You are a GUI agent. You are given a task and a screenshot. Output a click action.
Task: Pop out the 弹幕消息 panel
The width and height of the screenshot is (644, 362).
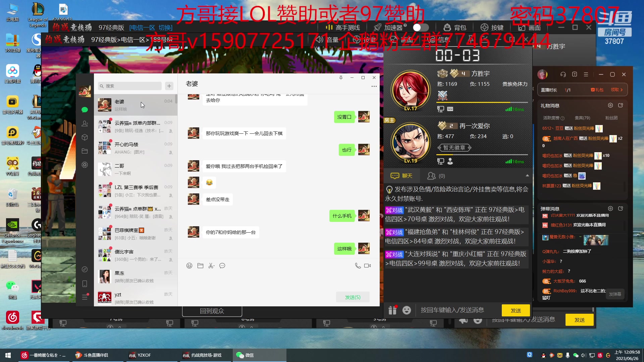coord(621,208)
